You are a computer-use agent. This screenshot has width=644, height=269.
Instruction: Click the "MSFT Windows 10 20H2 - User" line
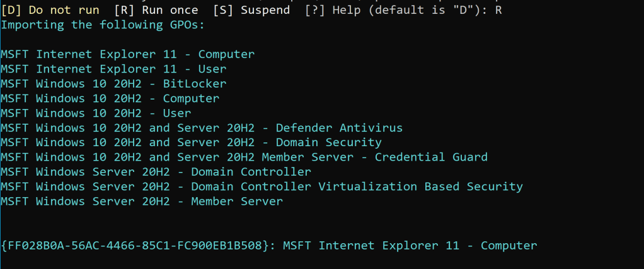[x=96, y=113]
